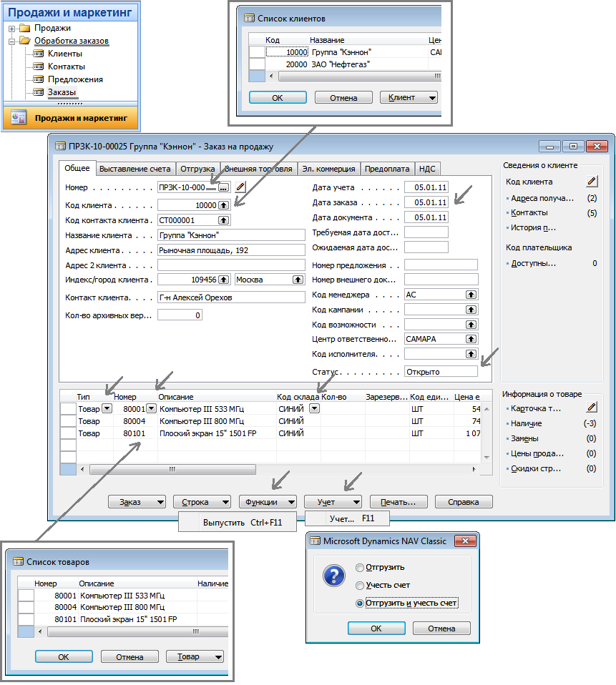Click the Клиенты list icon in navigation tree
Screen dimensions: 616x685
pos(39,54)
